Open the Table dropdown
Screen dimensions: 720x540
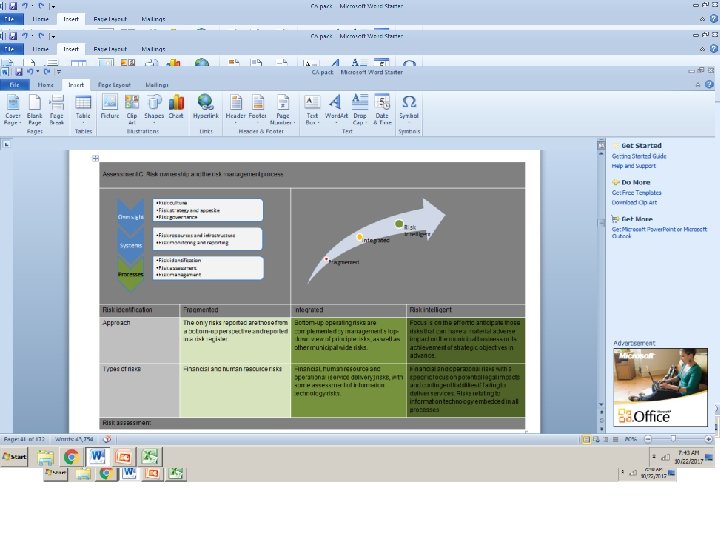[83, 109]
